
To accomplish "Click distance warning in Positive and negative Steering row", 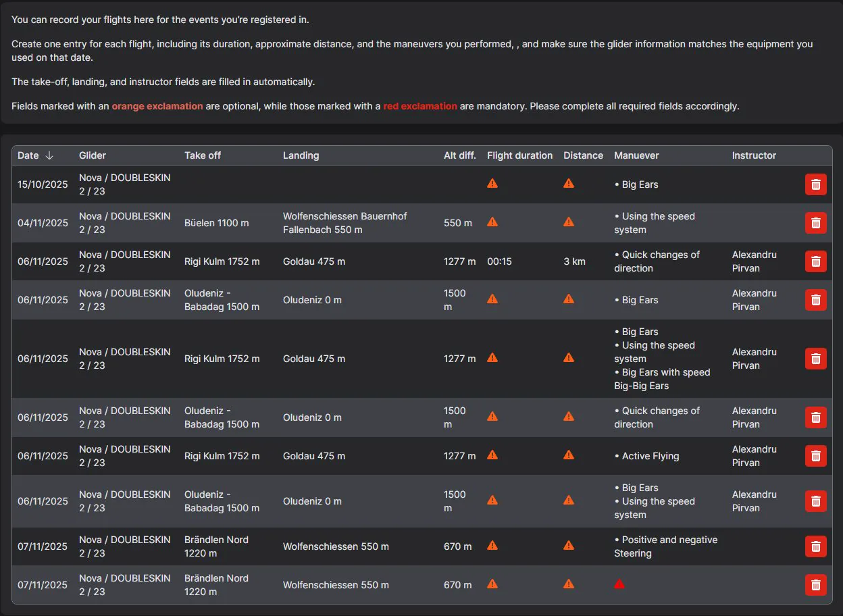I will (x=569, y=545).
